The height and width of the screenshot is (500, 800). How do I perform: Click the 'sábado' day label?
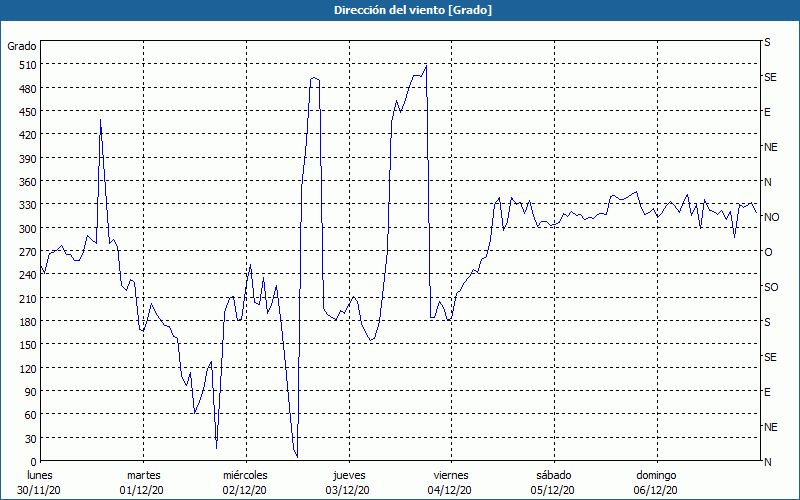(x=554, y=475)
